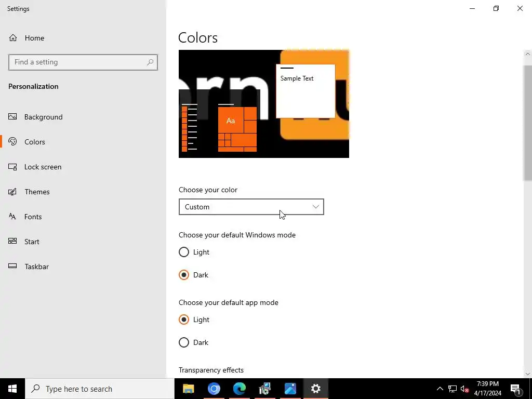
Task: Open the taskbar app left of Photos
Action: pos(264,389)
